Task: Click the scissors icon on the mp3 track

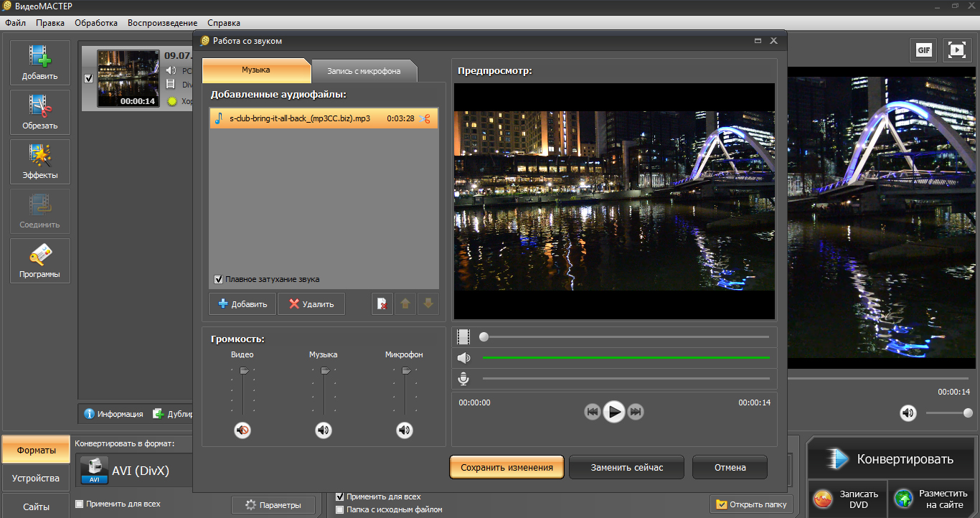Action: pyautogui.click(x=425, y=118)
